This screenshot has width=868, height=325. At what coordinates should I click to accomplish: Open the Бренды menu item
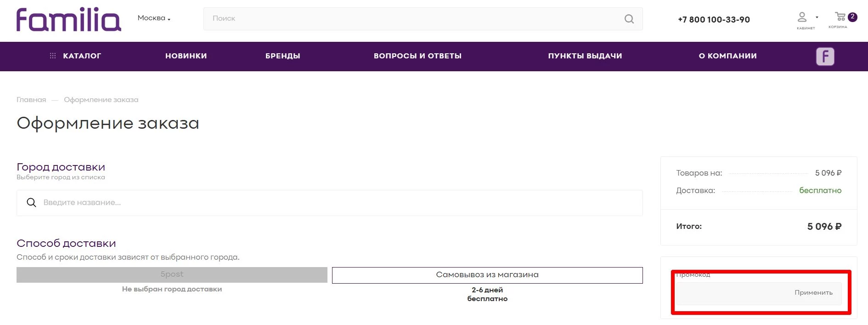point(283,56)
